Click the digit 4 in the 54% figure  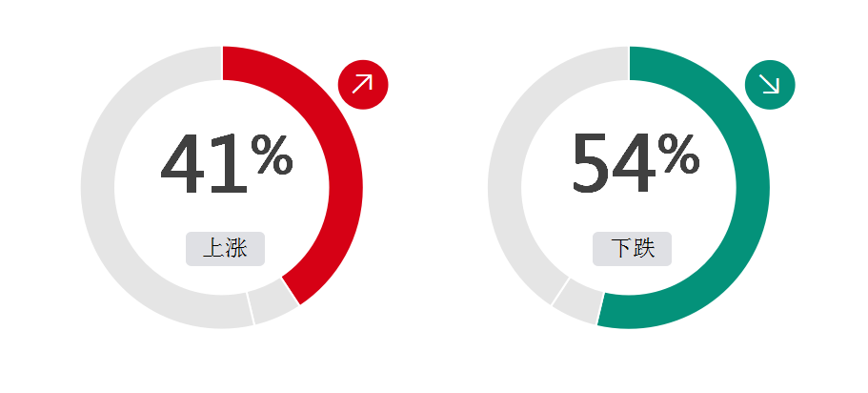coord(635,164)
